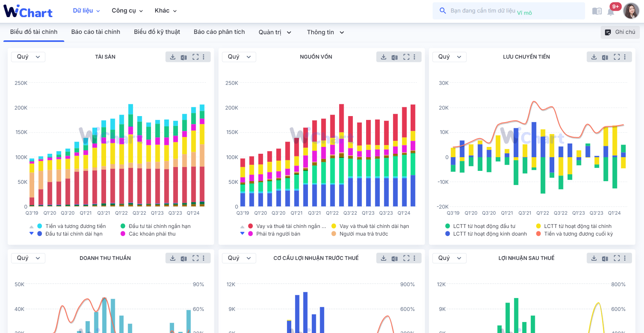
Task: Open Quý dropdown in TÀI SẢN card
Action: [28, 57]
